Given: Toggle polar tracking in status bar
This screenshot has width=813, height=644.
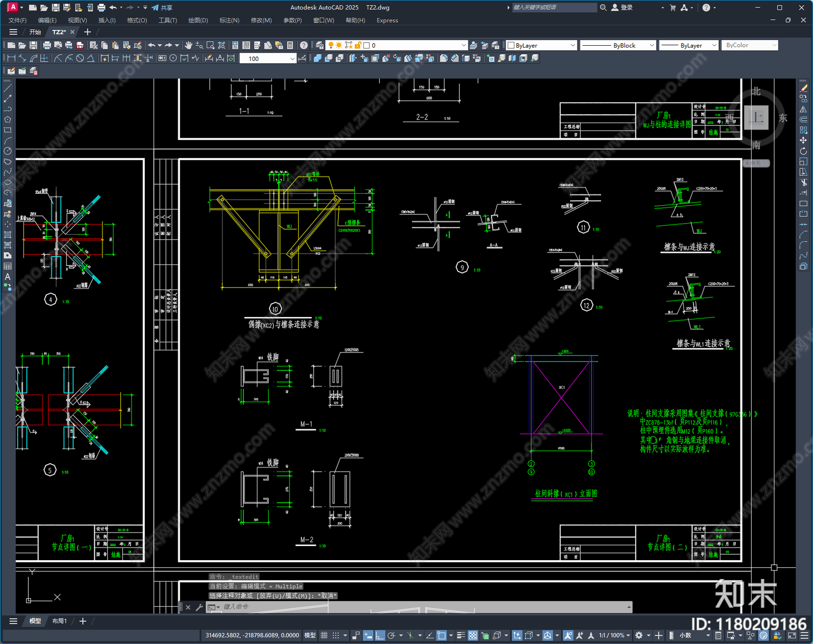Looking at the screenshot, I should 391,635.
